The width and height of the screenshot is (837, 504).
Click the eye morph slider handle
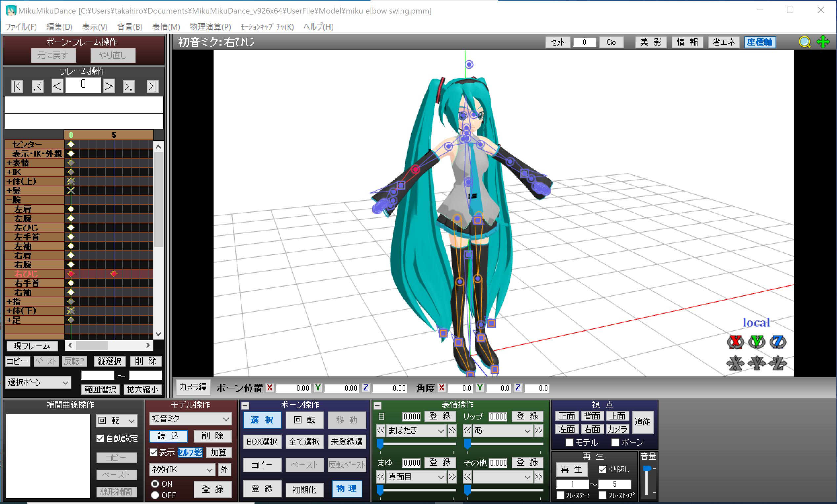(x=380, y=443)
